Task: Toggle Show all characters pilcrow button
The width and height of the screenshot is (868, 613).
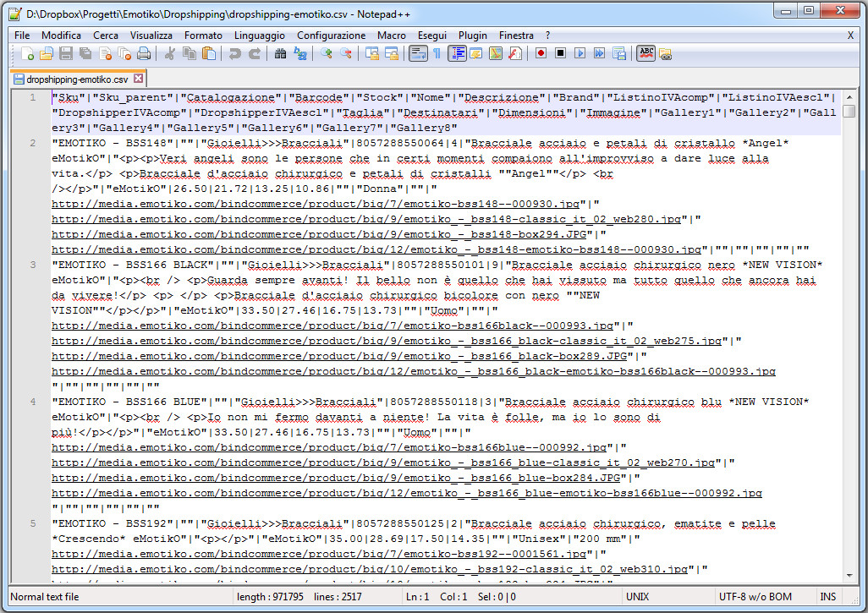Action: click(x=437, y=54)
